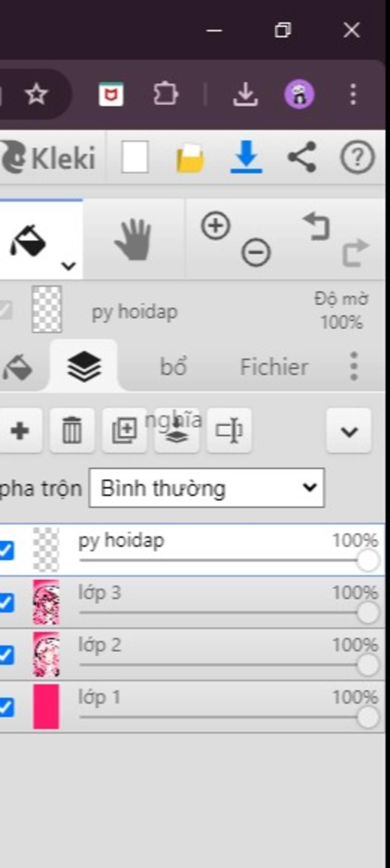Select the hand pan tool
This screenshot has height=868, width=390.
(133, 240)
